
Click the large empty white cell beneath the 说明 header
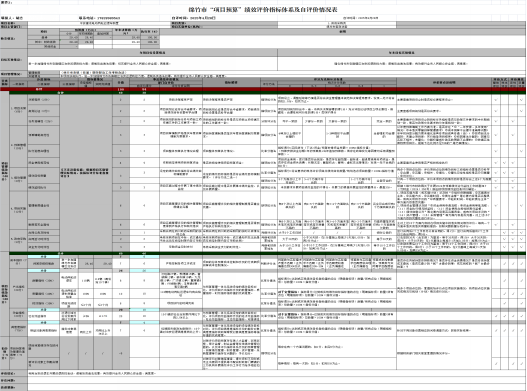pyautogui.click(x=342, y=42)
